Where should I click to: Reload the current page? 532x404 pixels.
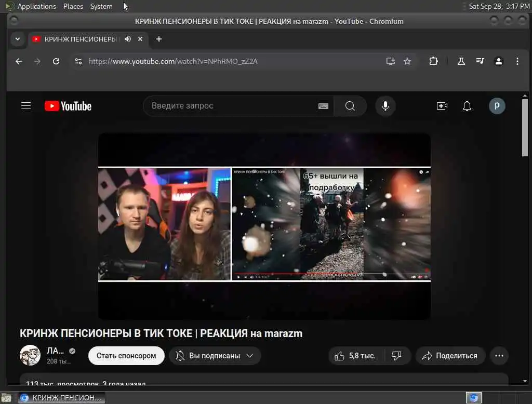[x=56, y=61]
